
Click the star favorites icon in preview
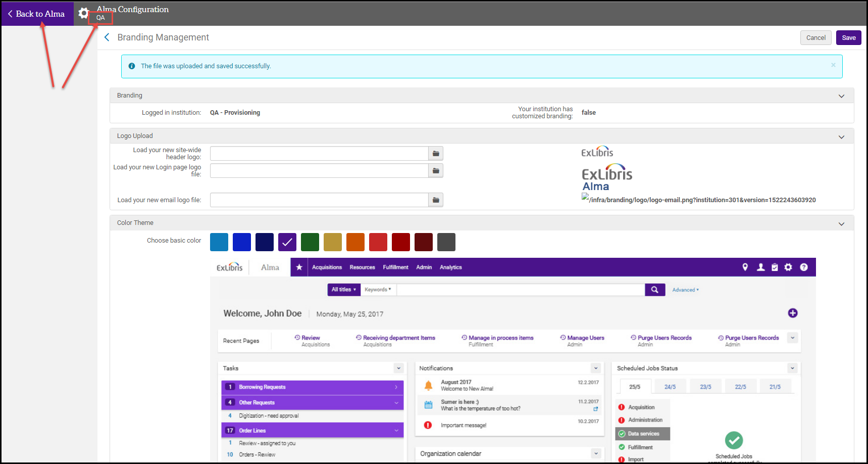299,267
